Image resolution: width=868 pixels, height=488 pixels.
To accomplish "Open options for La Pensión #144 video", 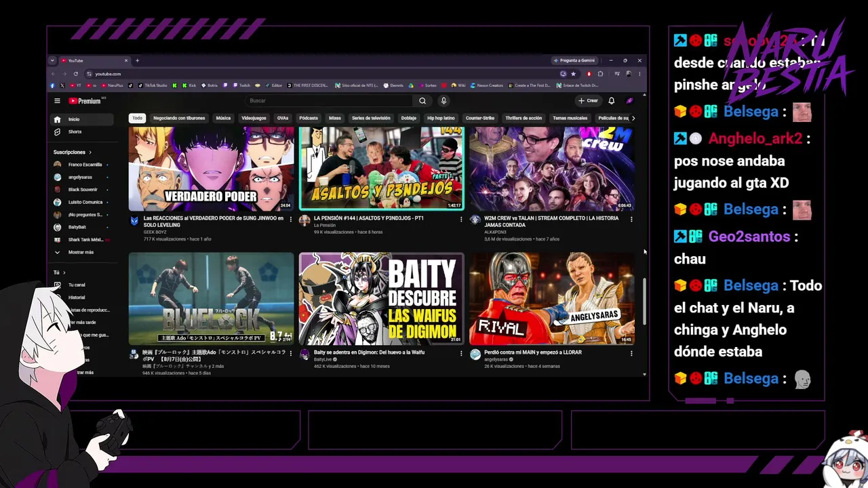I will [461, 219].
